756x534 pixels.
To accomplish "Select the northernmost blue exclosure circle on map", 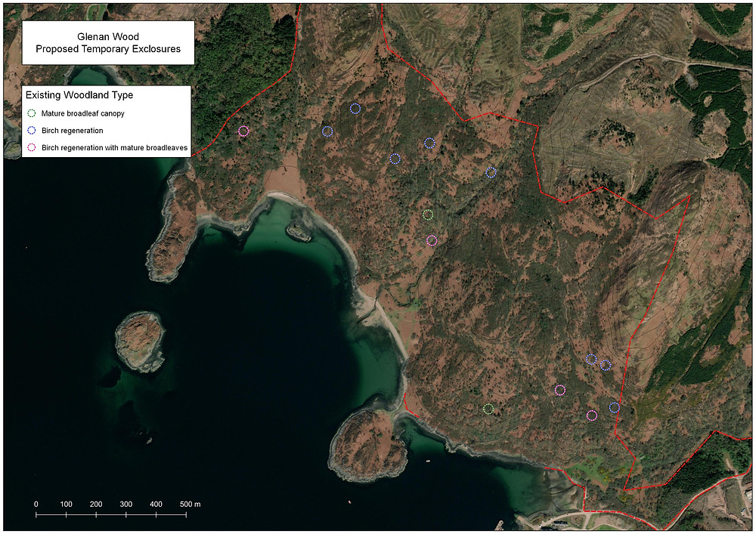I will pos(355,108).
